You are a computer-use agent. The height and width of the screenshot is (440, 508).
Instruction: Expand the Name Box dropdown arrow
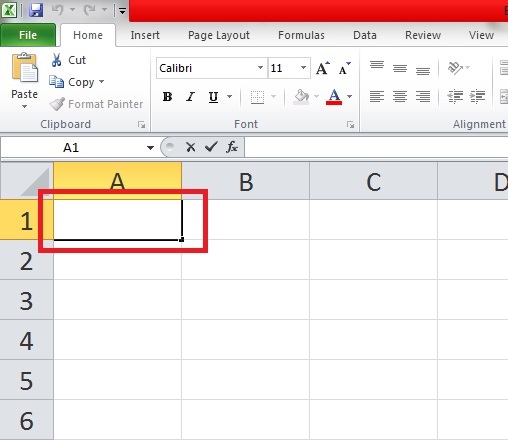(x=150, y=147)
